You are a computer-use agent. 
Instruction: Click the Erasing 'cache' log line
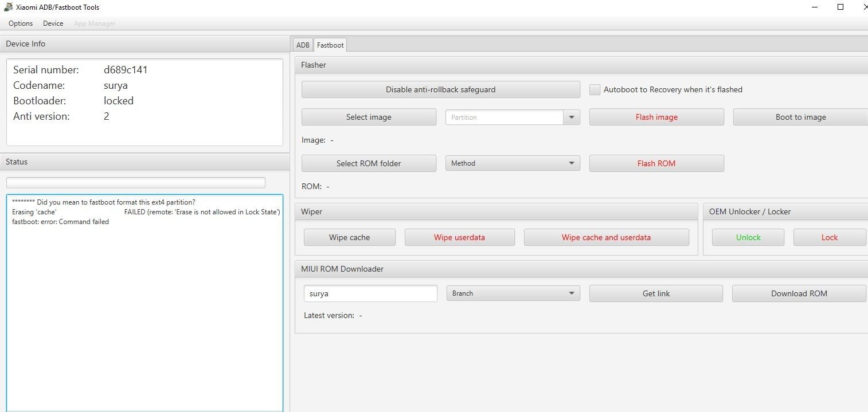tap(146, 212)
